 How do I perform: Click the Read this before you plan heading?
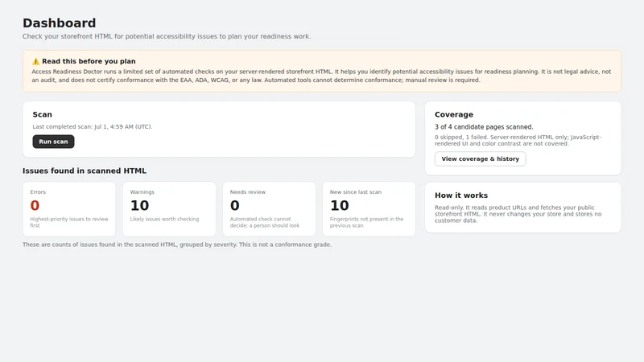pyautogui.click(x=89, y=61)
